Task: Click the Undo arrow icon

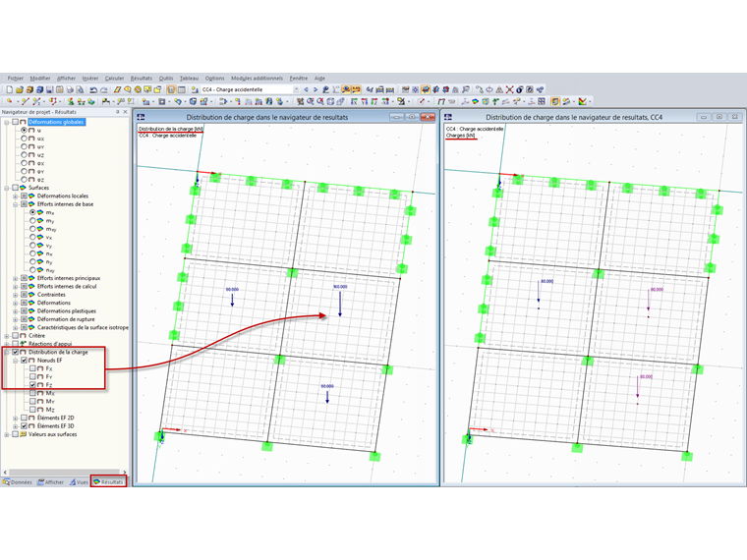Action: [93, 89]
